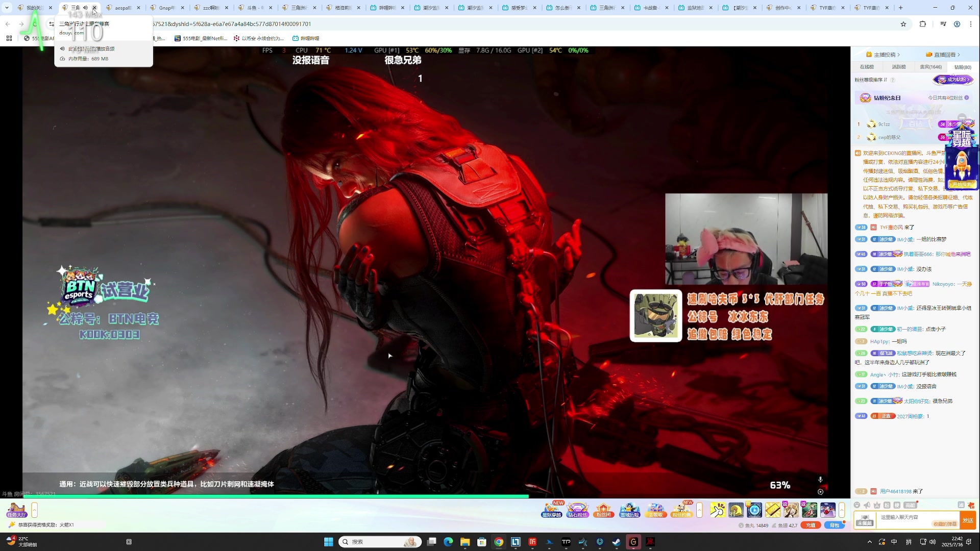The height and width of the screenshot is (551, 980).
Task: Open the 钻石粉丝 activity icon
Action: tap(578, 510)
